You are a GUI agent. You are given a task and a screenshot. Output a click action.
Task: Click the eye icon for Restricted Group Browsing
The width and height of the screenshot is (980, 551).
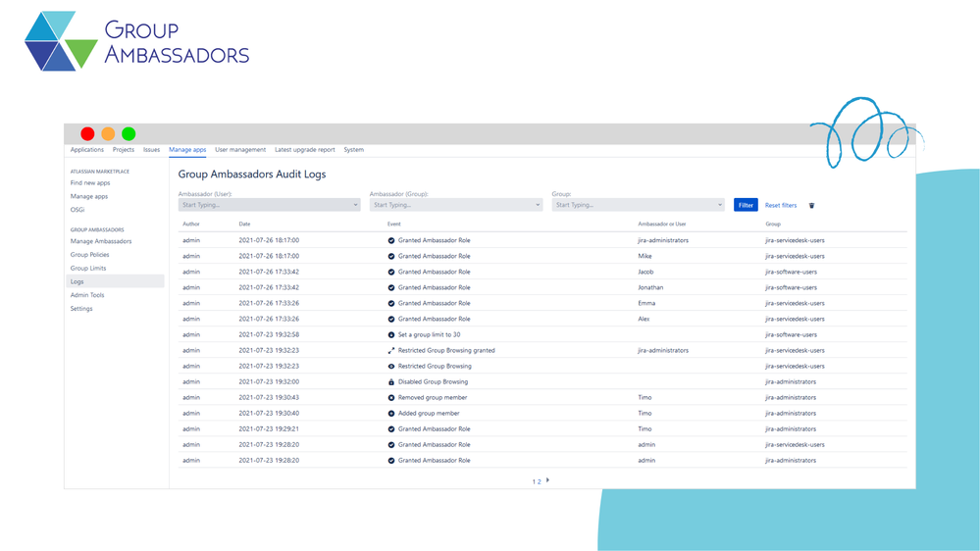(391, 366)
